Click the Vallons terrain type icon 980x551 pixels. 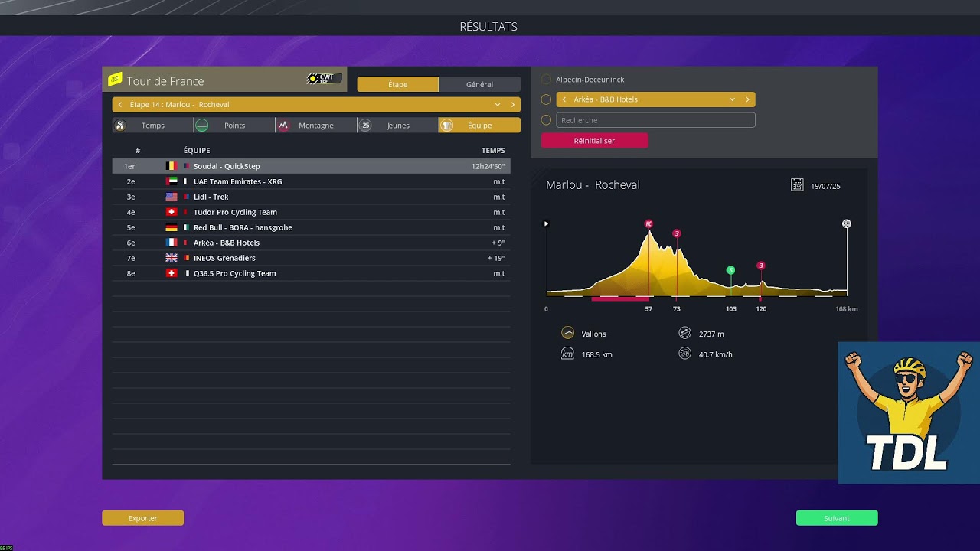tap(567, 333)
